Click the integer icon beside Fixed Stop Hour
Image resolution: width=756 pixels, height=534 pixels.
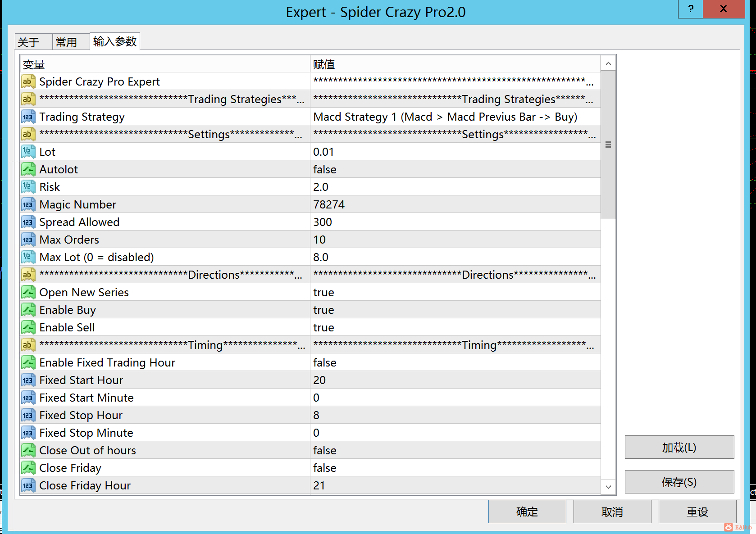click(28, 415)
